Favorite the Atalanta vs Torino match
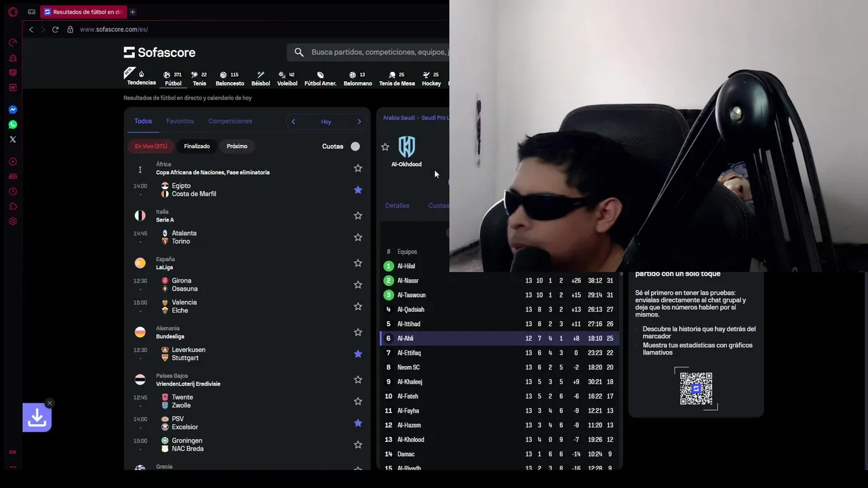 (x=358, y=237)
